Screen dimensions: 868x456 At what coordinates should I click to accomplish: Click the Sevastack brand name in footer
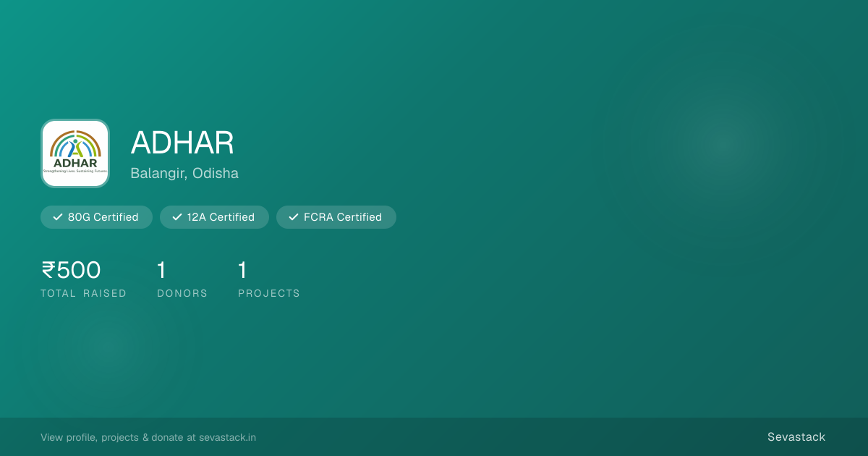click(x=796, y=437)
